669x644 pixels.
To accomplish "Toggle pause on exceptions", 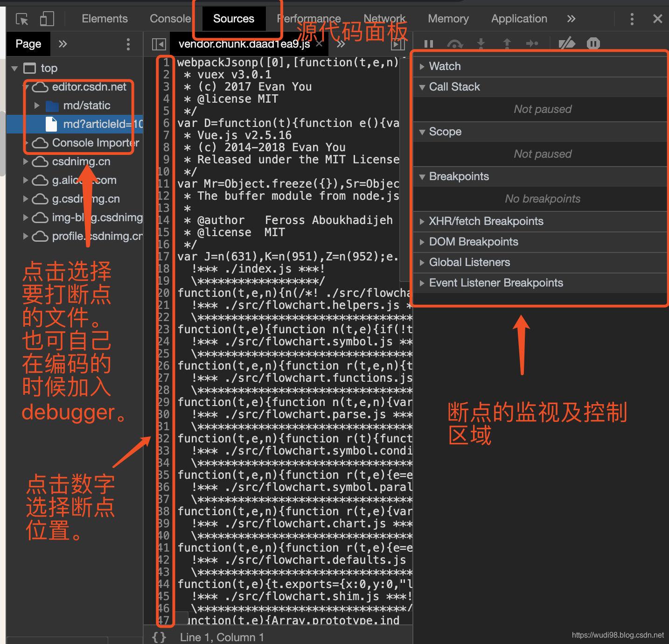I will (593, 43).
